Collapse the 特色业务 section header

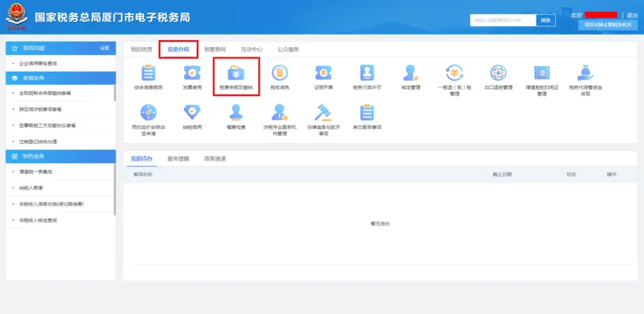(x=61, y=156)
